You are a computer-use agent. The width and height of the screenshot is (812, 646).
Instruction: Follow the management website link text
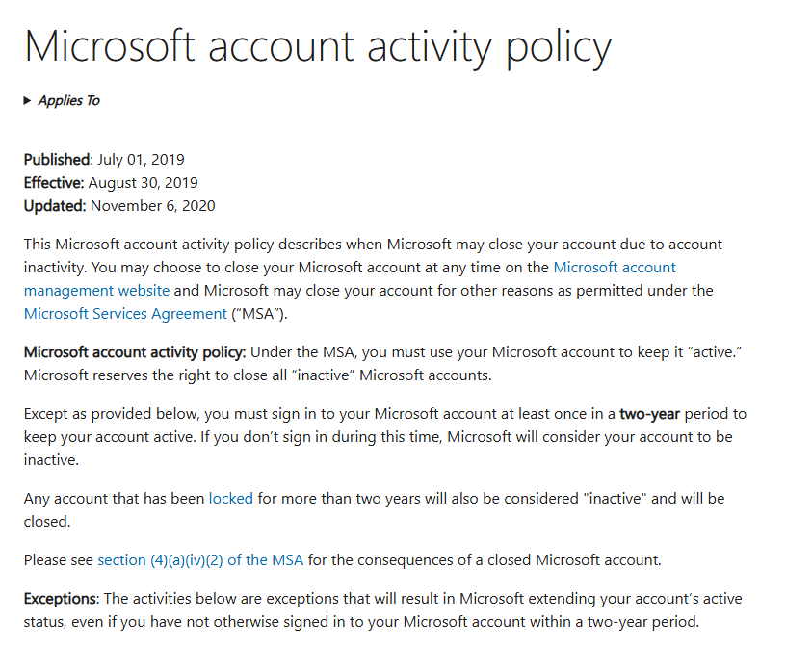pyautogui.click(x=97, y=291)
